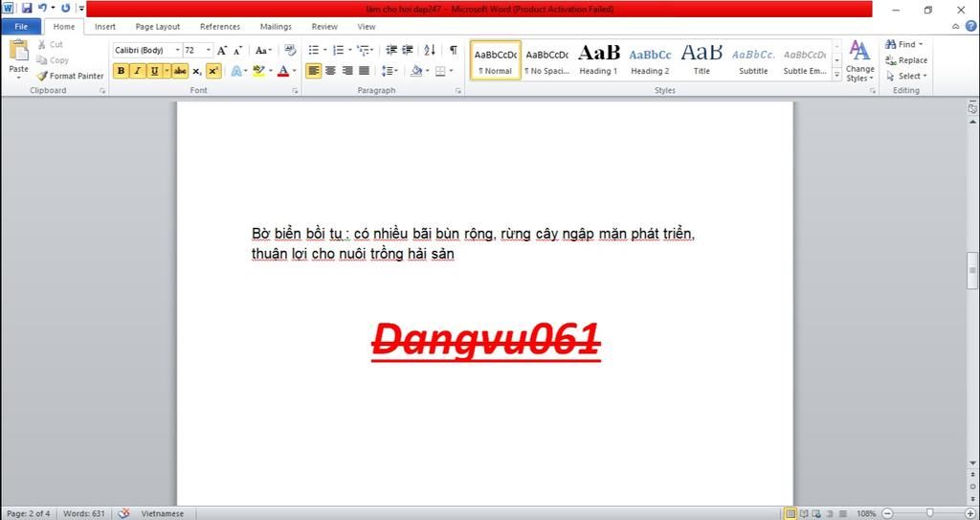Click the Undo arrow icon
This screenshot has height=520, width=980.
[42, 9]
